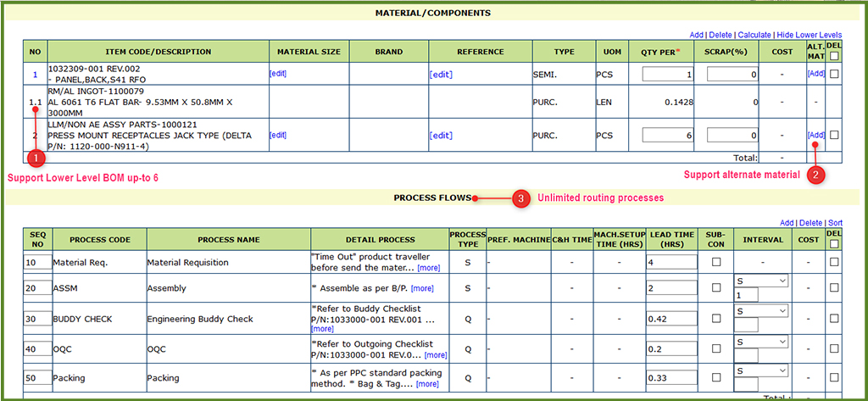The width and height of the screenshot is (868, 401).
Task: Focus interval value field for OQC row
Action: [746, 355]
